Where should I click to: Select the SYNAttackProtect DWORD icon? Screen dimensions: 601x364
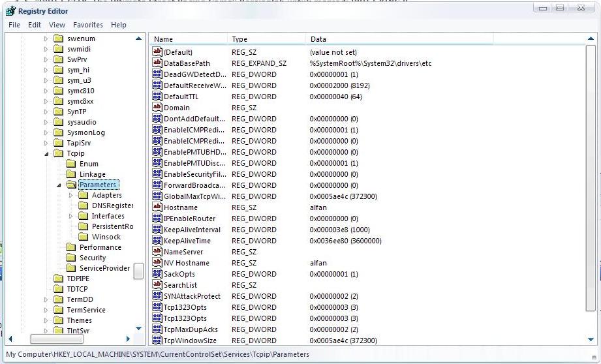tap(157, 296)
